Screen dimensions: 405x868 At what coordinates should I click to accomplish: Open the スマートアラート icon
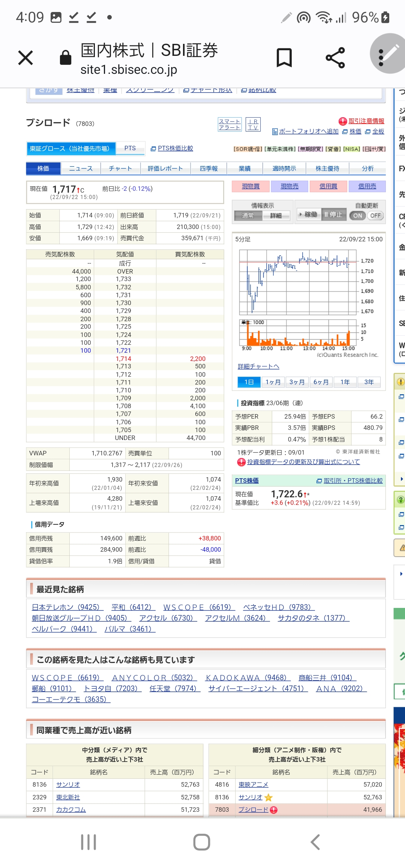coord(229,124)
